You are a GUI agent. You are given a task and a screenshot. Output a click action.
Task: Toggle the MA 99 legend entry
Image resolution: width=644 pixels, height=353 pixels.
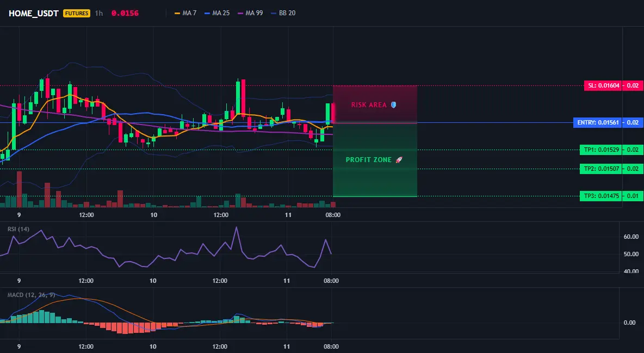(250, 13)
